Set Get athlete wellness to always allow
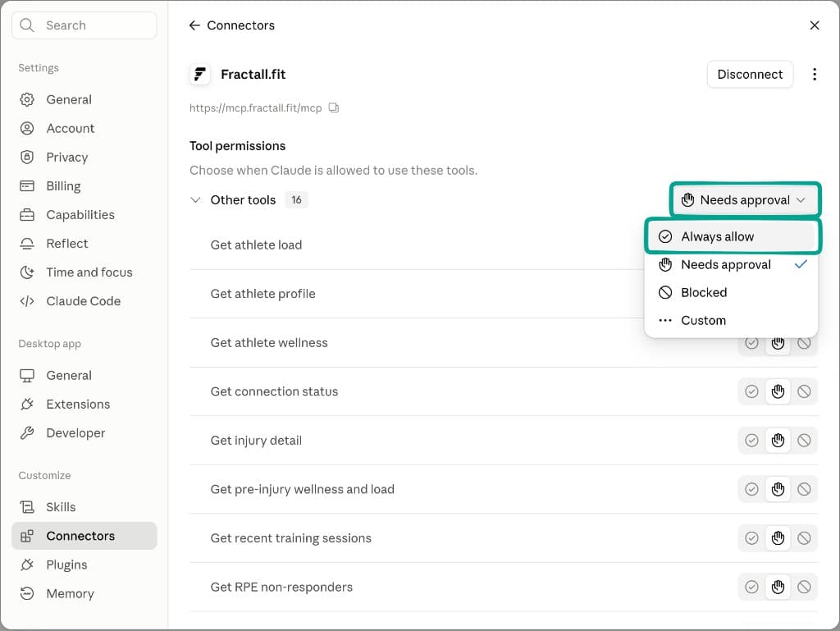Viewport: 840px width, 631px height. (751, 343)
